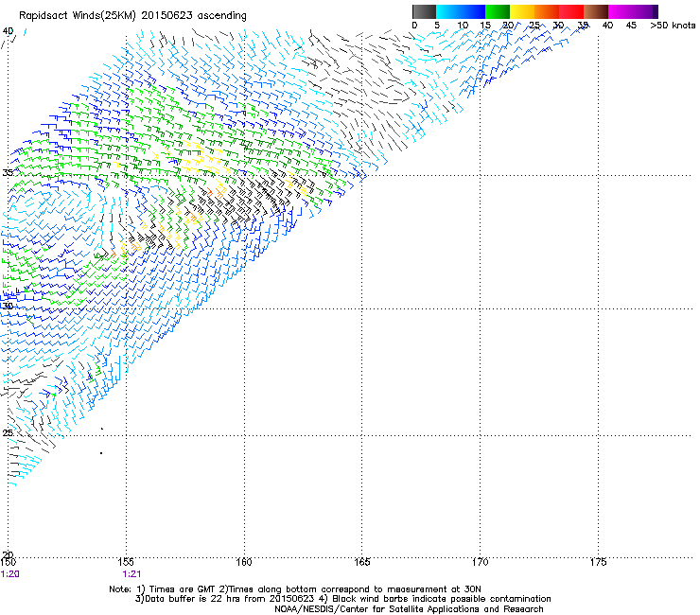This screenshot has width=700, height=615.
Task: Click the gray 0-5 knots color band
Action: 424,11
